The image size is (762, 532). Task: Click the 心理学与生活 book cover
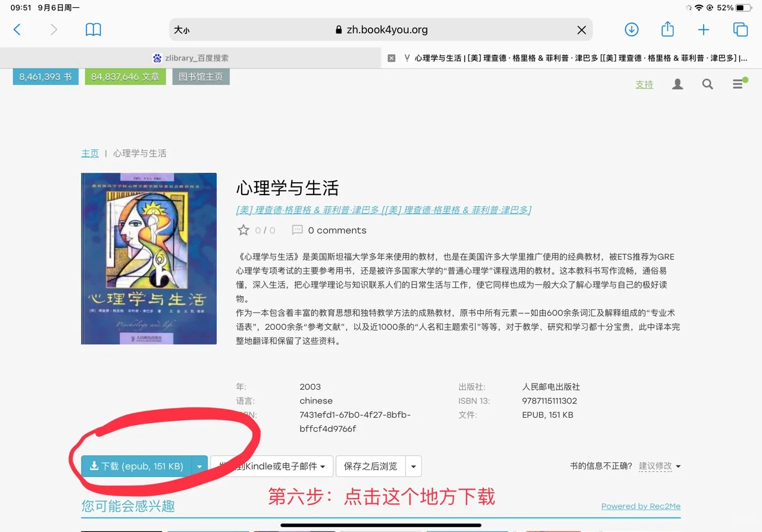click(149, 258)
